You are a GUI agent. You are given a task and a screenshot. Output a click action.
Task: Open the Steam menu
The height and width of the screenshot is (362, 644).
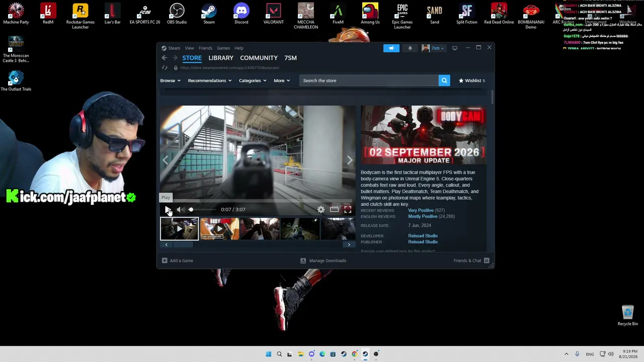coord(174,48)
